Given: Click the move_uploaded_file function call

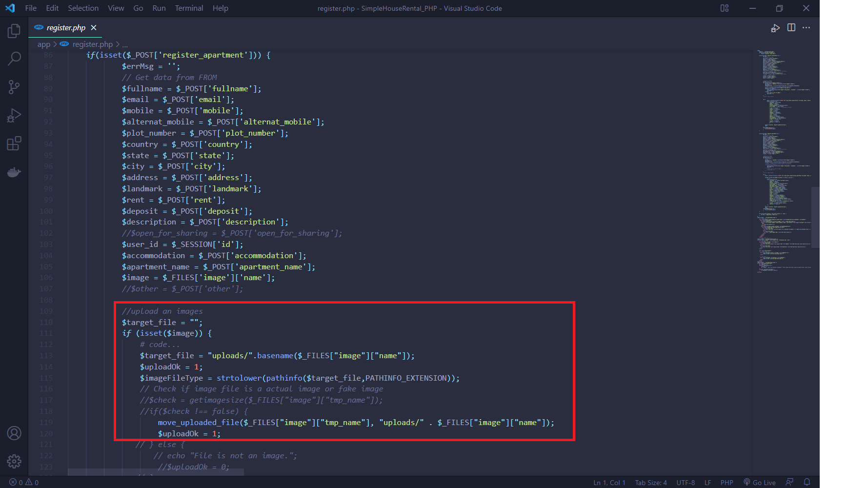Looking at the screenshot, I should [x=356, y=423].
